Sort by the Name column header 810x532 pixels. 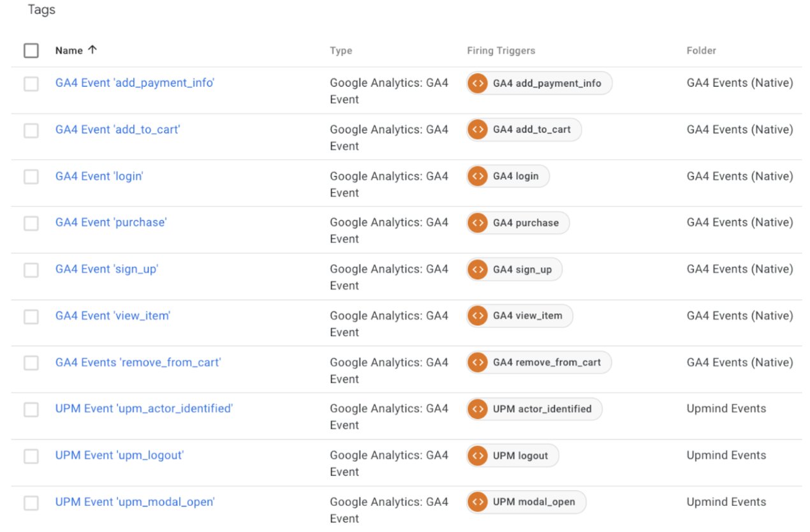point(69,50)
